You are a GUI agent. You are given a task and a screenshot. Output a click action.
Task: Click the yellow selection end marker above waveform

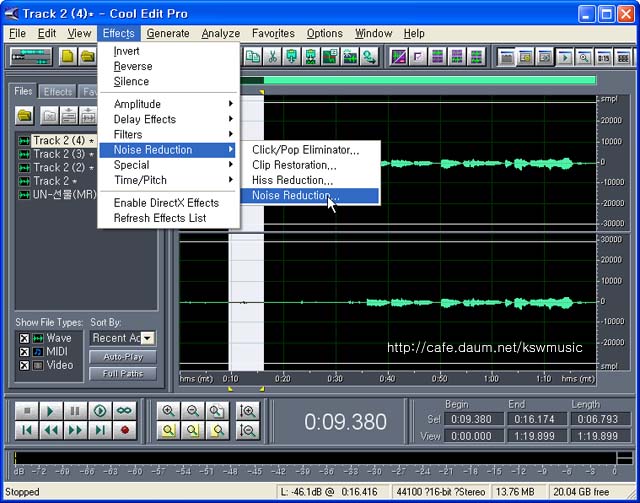pyautogui.click(x=262, y=93)
